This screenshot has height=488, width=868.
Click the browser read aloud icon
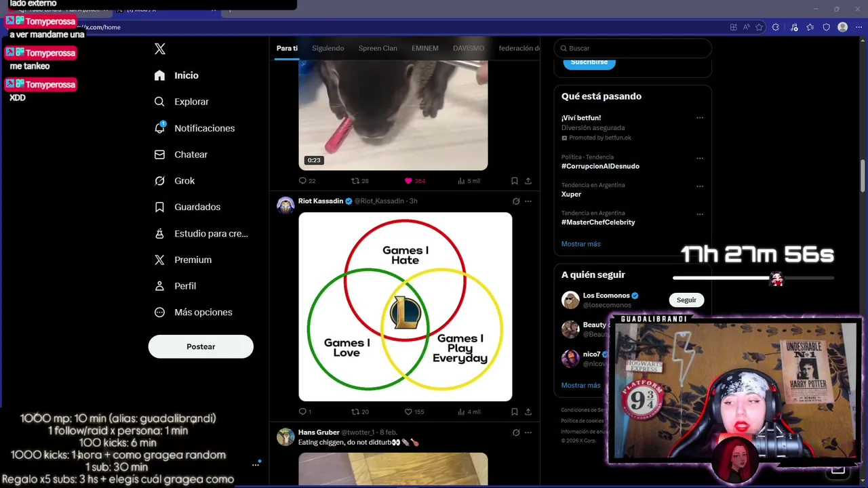pyautogui.click(x=746, y=27)
